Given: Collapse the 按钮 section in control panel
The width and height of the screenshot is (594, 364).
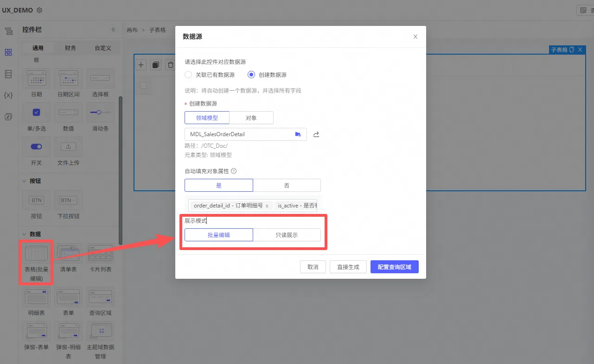Looking at the screenshot, I should [x=24, y=181].
